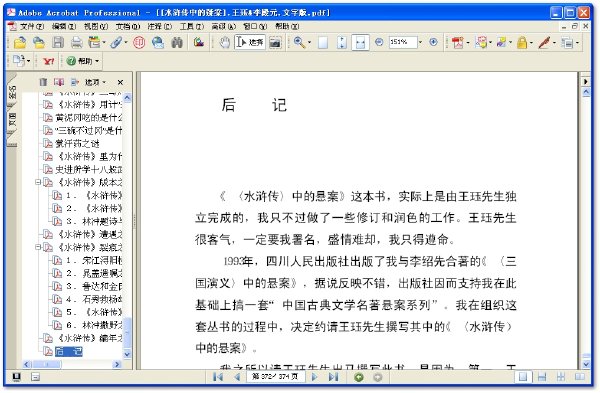600x393 pixels.
Task: Delete bookmark using the trash icon
Action: [43, 82]
